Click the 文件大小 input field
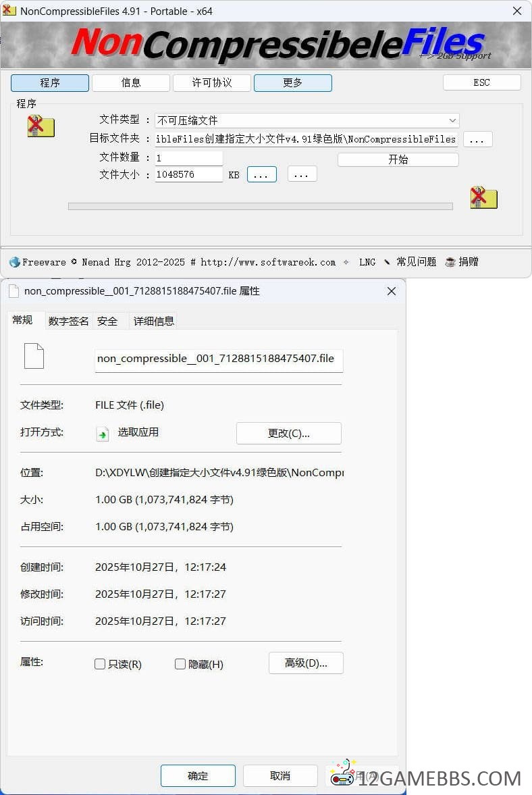The image size is (532, 795). [188, 174]
